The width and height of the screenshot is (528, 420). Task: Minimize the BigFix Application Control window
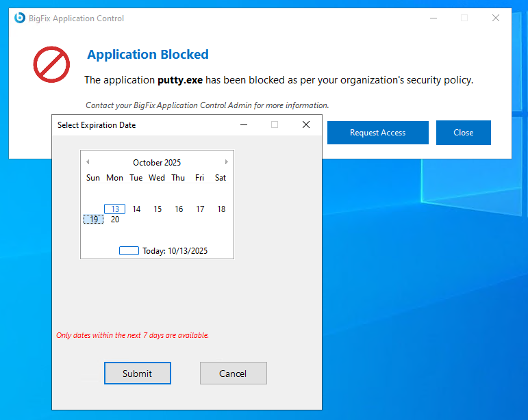tap(432, 18)
